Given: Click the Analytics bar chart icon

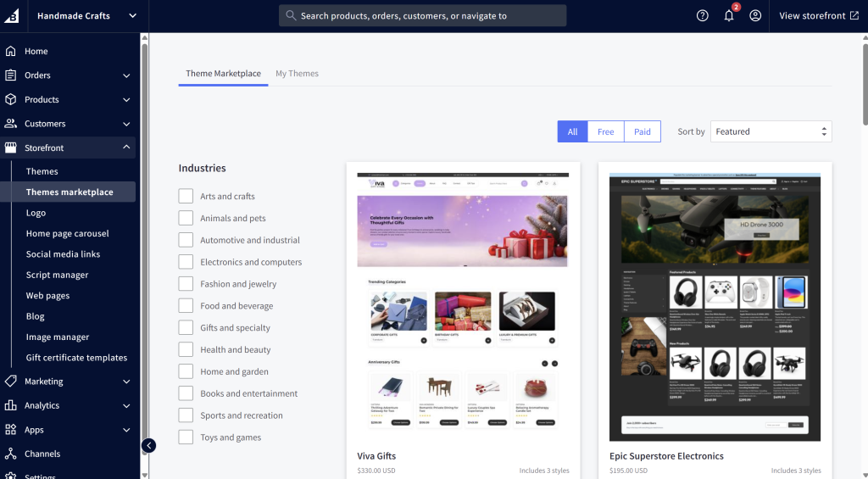Looking at the screenshot, I should tap(10, 405).
